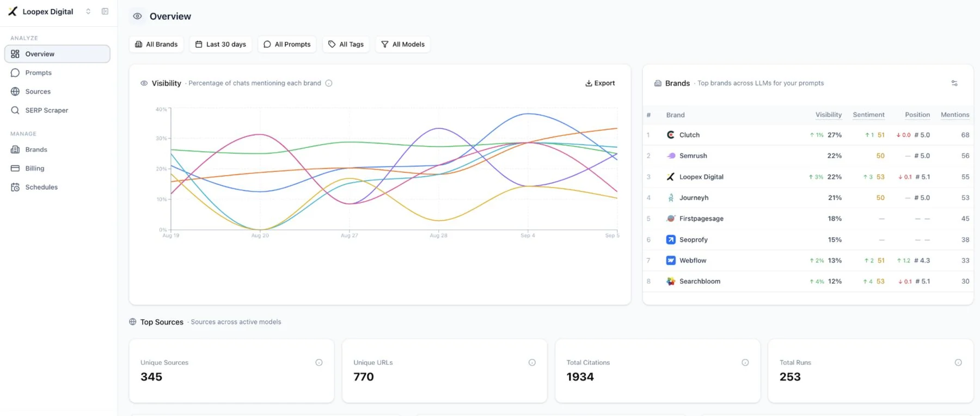Open the All Prompts filter dropdown
This screenshot has width=980, height=416.
point(287,45)
